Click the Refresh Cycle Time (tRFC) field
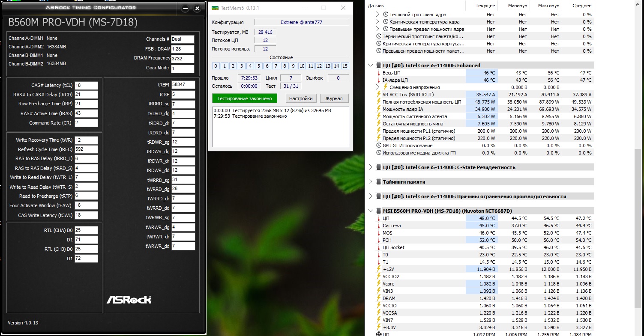 86,149
